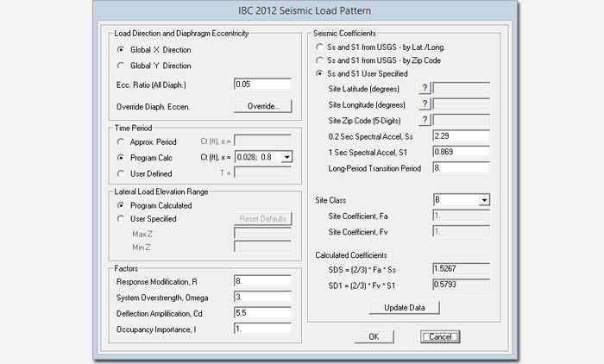Image resolution: width=604 pixels, height=364 pixels.
Task: Click the Approx. Period Ct field
Action: (262, 141)
